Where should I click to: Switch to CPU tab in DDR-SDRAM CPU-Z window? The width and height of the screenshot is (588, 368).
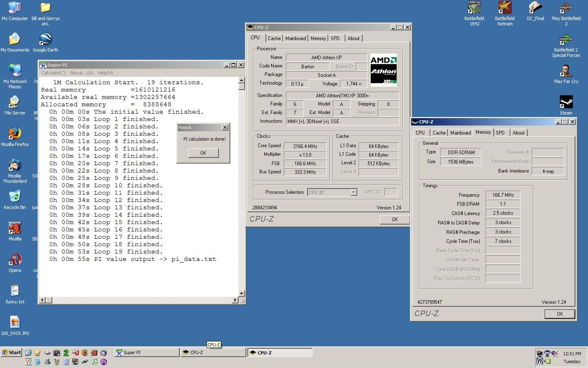pyautogui.click(x=420, y=133)
